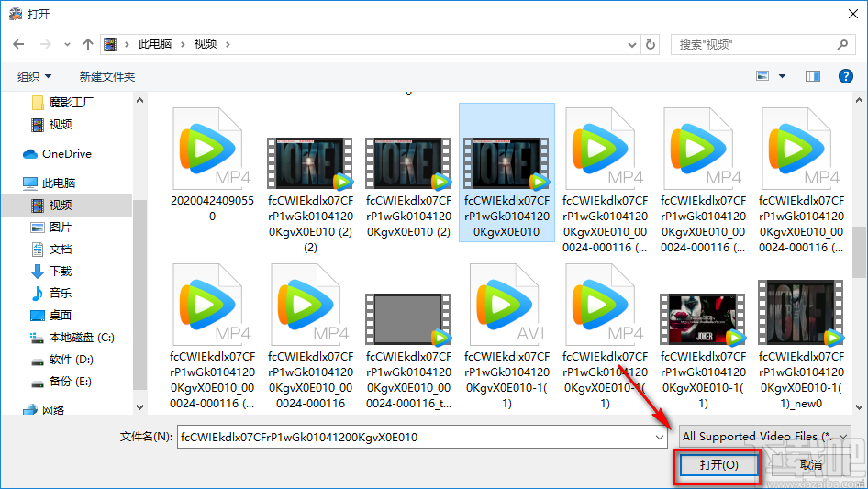
Task: Open the help icon
Action: tap(845, 76)
